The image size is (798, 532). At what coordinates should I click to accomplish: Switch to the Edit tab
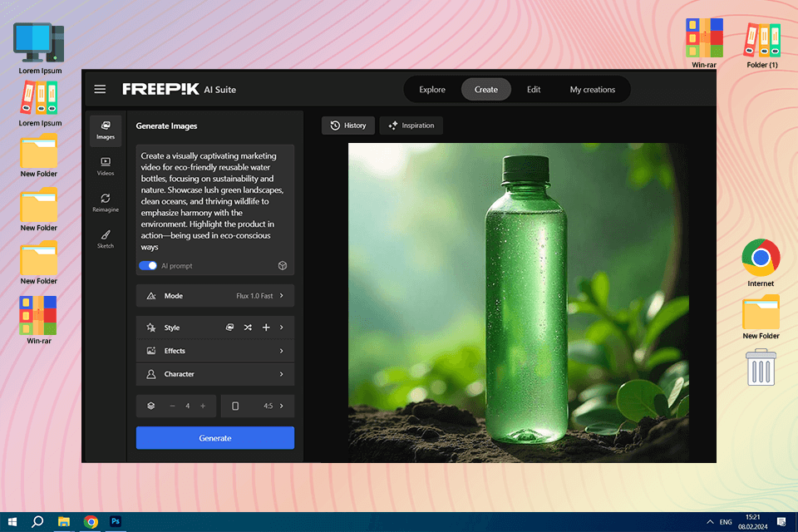coord(534,90)
